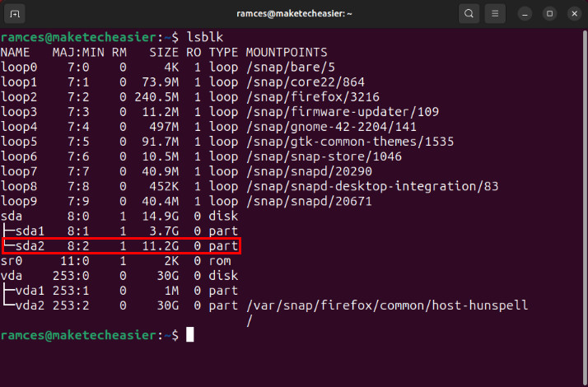Viewport: 588px width, 387px height.
Task: Click the 497M size value
Action: pyautogui.click(x=164, y=127)
